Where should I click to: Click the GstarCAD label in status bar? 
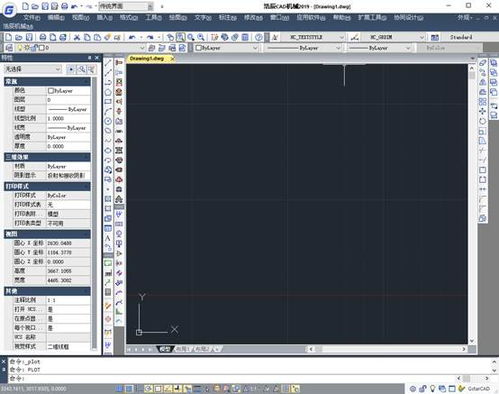coord(479,389)
